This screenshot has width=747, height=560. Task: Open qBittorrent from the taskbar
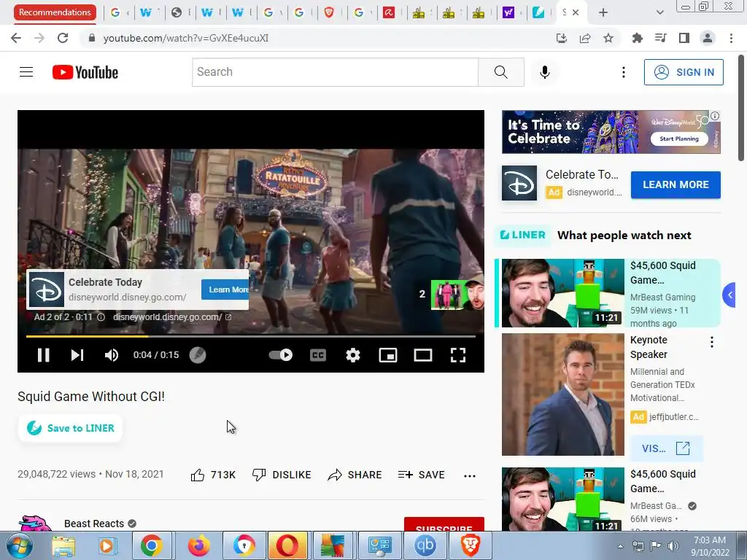pyautogui.click(x=425, y=545)
